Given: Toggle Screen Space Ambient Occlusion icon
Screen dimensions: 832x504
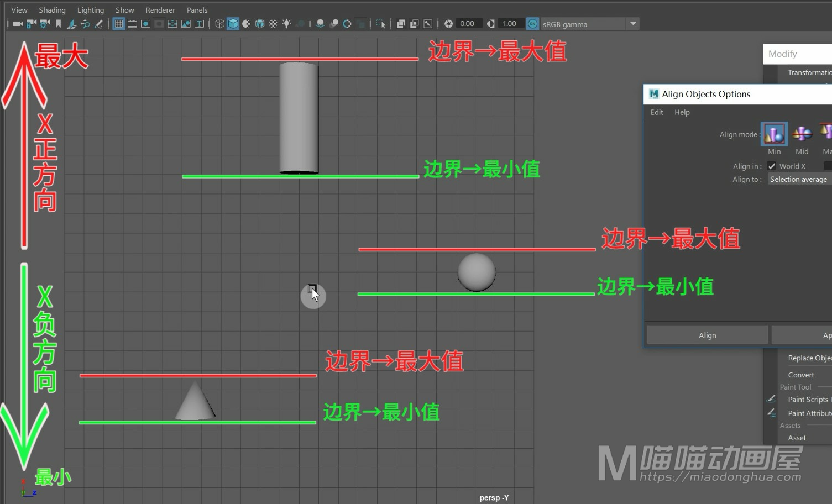Looking at the screenshot, I should pyautogui.click(x=320, y=24).
